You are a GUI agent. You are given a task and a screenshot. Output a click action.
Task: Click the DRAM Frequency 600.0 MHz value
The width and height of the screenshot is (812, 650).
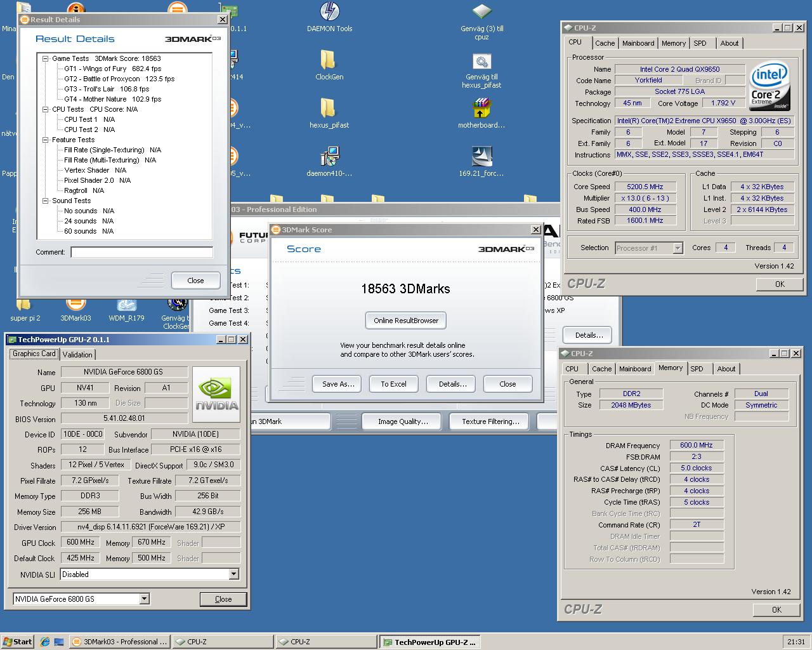[x=697, y=445]
